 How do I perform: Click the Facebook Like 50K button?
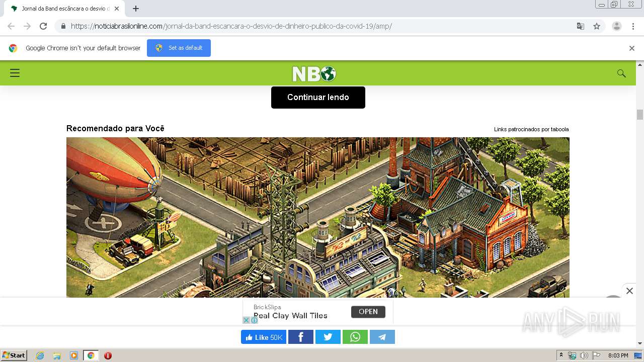(x=264, y=337)
